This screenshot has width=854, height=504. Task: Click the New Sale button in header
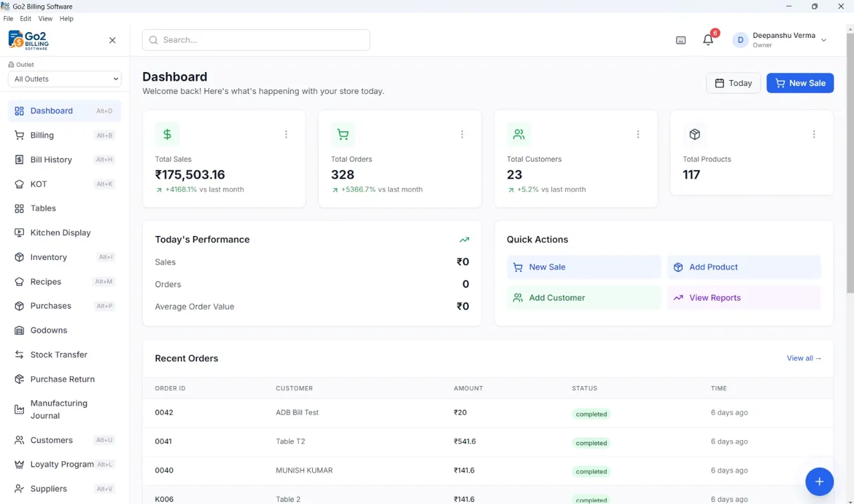pyautogui.click(x=800, y=83)
